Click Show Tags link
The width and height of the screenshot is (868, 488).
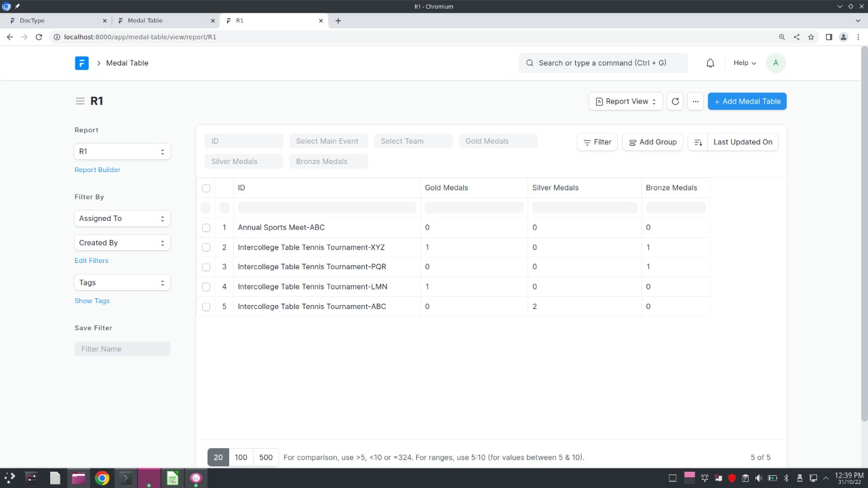tap(92, 301)
